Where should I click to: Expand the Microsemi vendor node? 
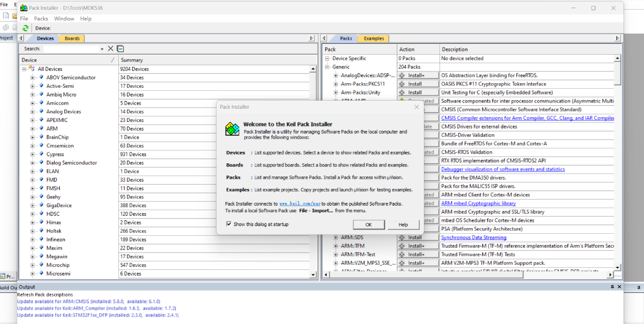point(33,273)
